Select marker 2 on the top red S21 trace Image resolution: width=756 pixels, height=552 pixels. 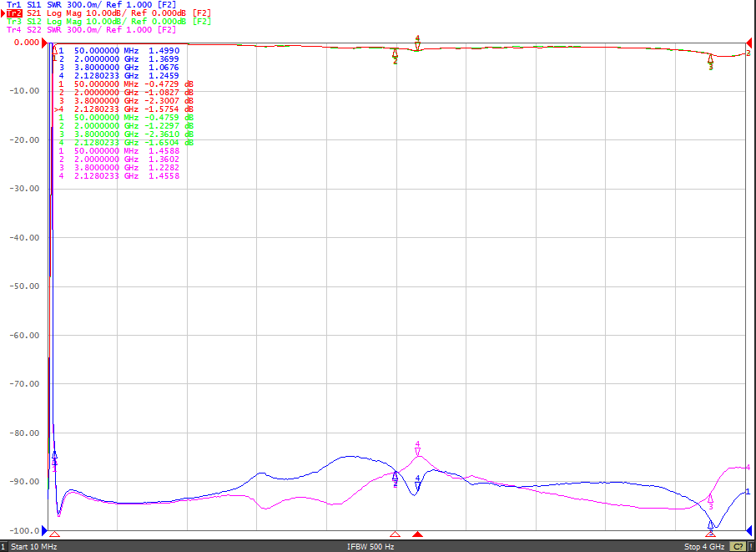coord(396,55)
